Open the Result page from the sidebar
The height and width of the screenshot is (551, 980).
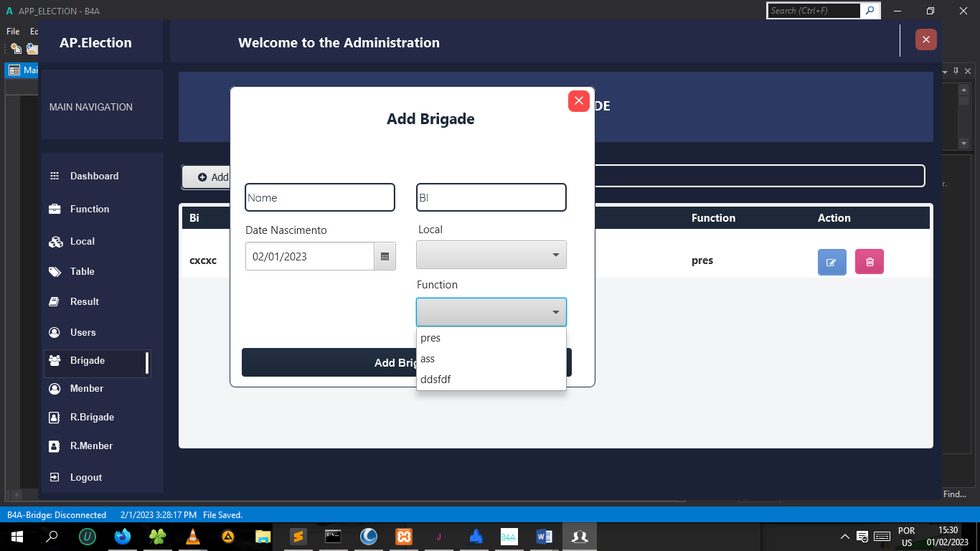tap(85, 302)
